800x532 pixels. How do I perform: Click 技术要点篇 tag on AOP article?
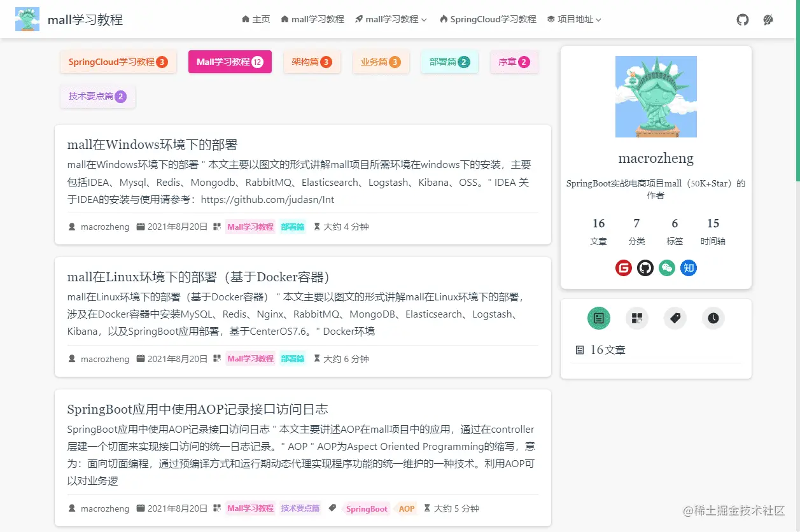300,508
